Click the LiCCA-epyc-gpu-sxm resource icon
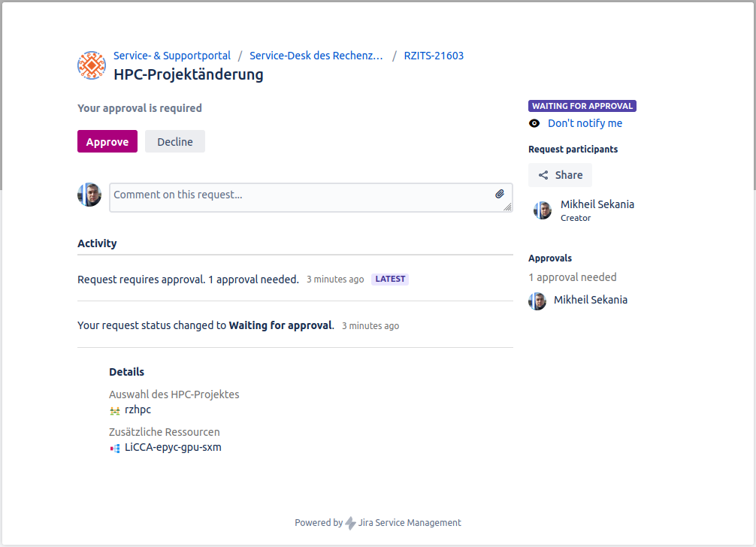This screenshot has width=756, height=547. coord(115,448)
